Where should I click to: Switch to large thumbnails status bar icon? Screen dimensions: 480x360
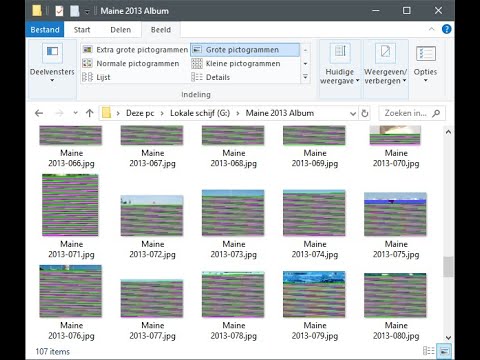point(444,351)
